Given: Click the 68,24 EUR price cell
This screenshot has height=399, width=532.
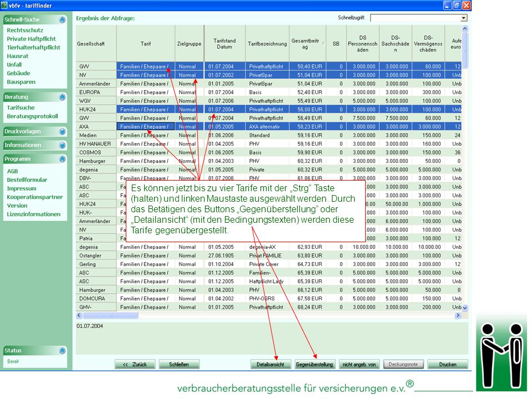Looking at the screenshot, I should [x=308, y=307].
